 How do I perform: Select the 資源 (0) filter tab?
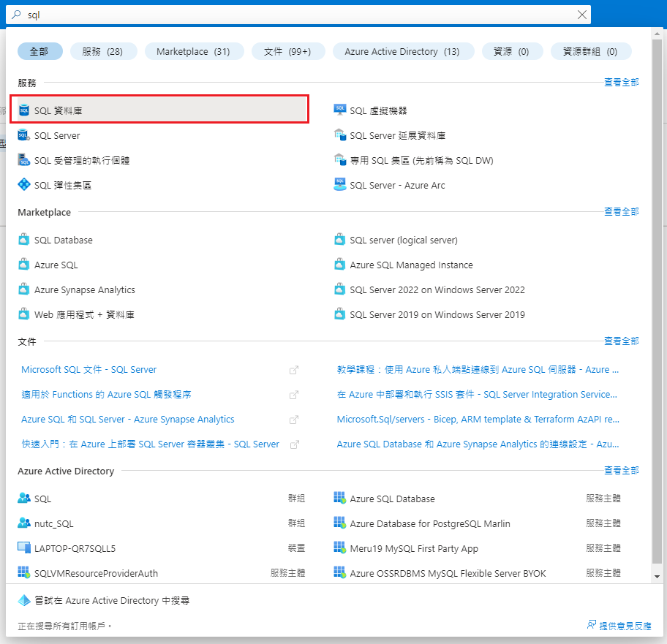click(512, 51)
